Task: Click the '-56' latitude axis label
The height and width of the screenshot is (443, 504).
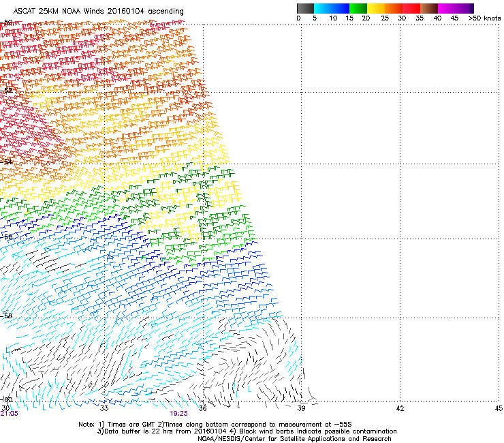Action: (x=6, y=236)
